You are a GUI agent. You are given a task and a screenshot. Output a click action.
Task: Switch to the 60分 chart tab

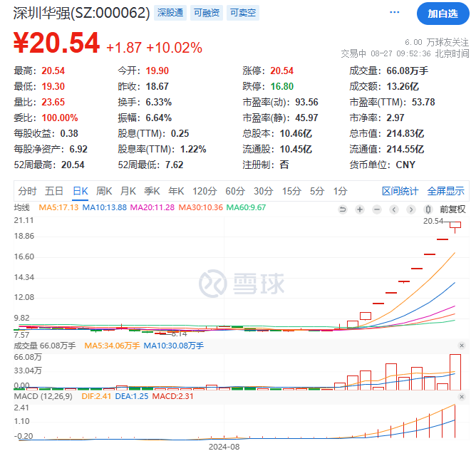click(235, 191)
